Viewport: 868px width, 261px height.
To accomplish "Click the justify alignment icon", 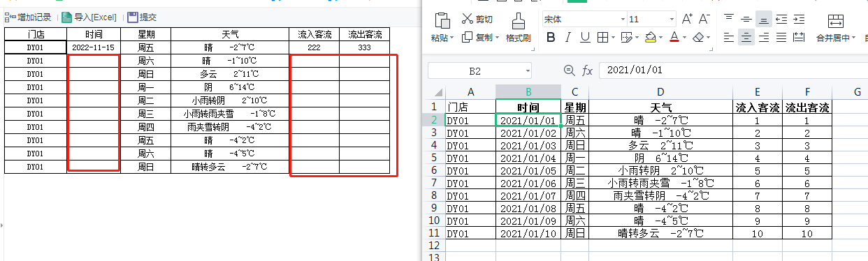I will (781, 37).
